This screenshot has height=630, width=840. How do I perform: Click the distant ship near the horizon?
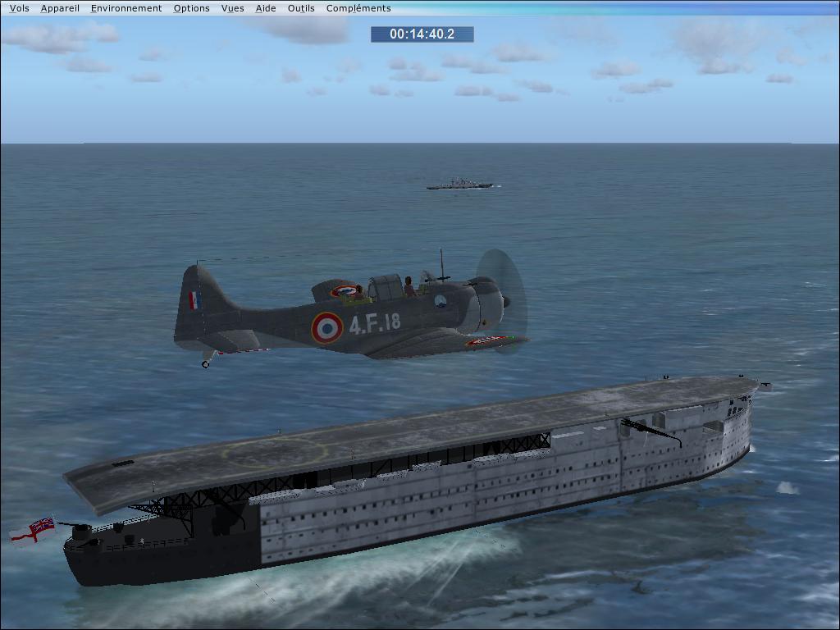tap(461, 185)
